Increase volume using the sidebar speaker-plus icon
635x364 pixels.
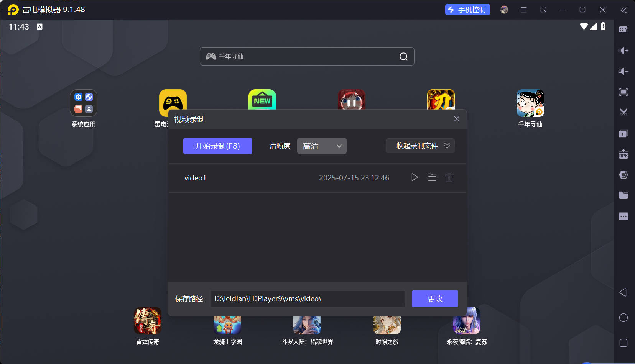(x=623, y=51)
